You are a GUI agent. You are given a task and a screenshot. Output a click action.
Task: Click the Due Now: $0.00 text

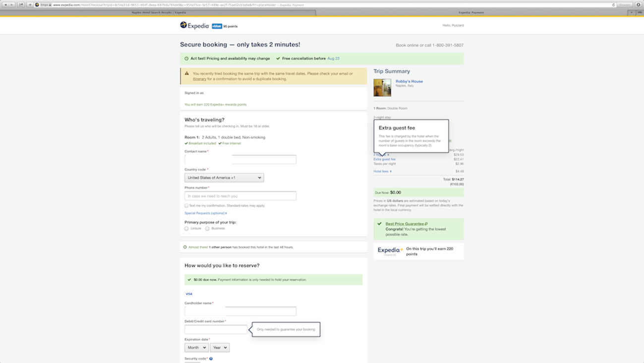click(x=388, y=192)
